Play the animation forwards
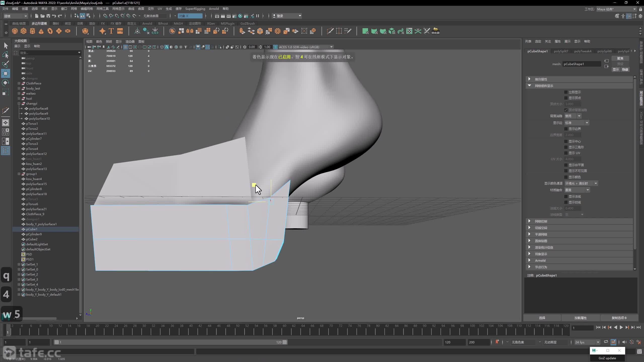Screen dimensions: 644x362 [621, 328]
